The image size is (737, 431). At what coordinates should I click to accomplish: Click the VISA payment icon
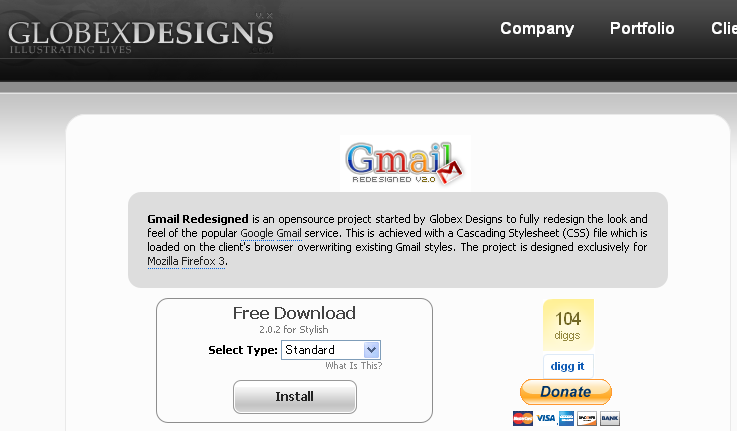point(546,418)
